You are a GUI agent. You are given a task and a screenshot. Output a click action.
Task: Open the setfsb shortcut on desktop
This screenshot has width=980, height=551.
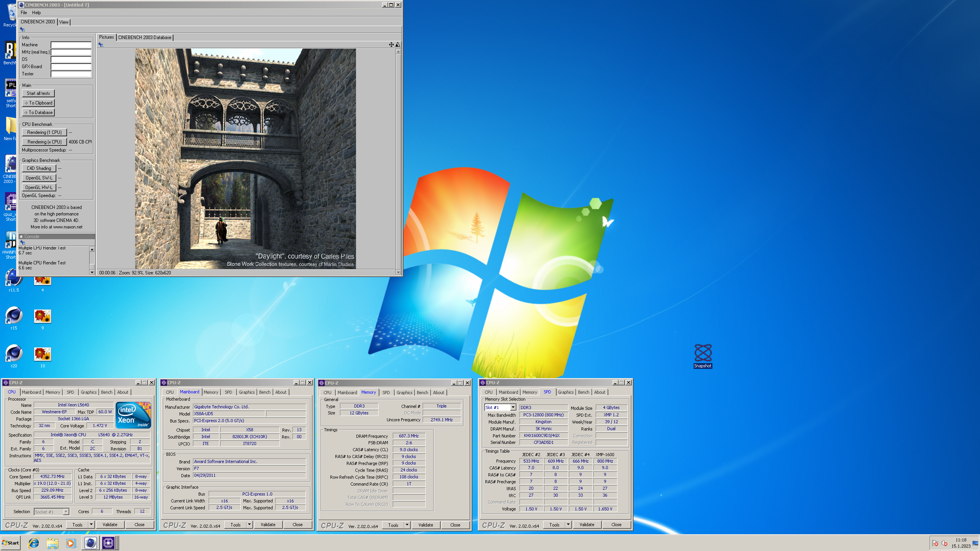[x=10, y=93]
